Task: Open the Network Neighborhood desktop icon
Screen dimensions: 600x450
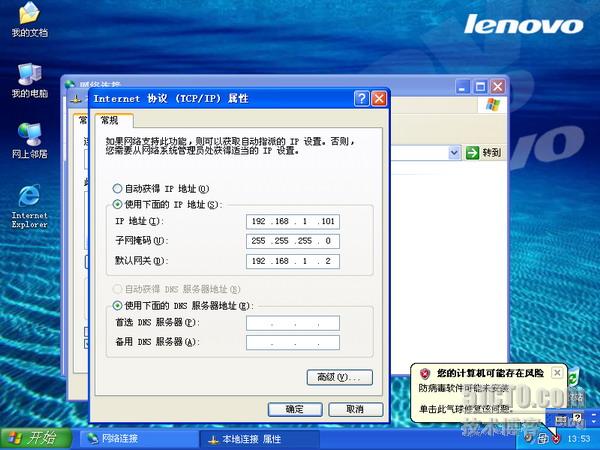Action: [29, 140]
